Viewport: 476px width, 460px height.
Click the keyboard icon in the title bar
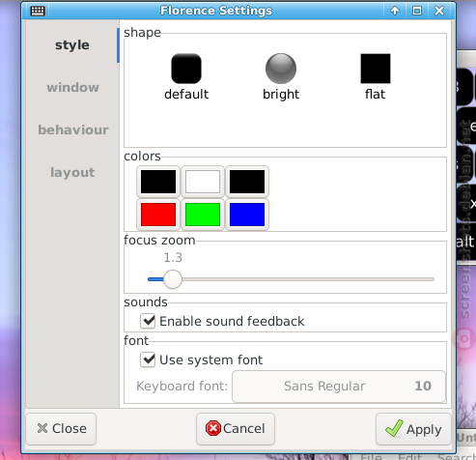38,11
